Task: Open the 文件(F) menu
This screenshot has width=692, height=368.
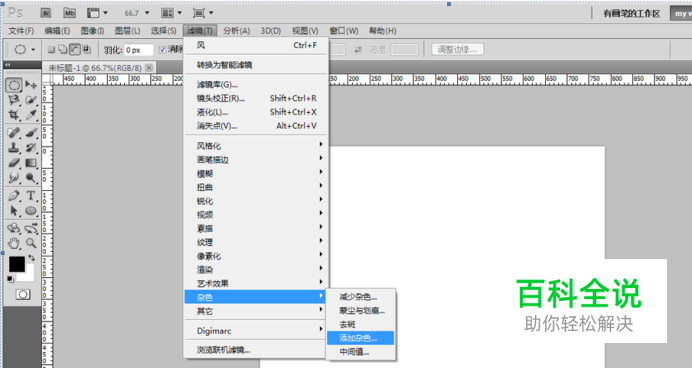Action: (x=21, y=31)
